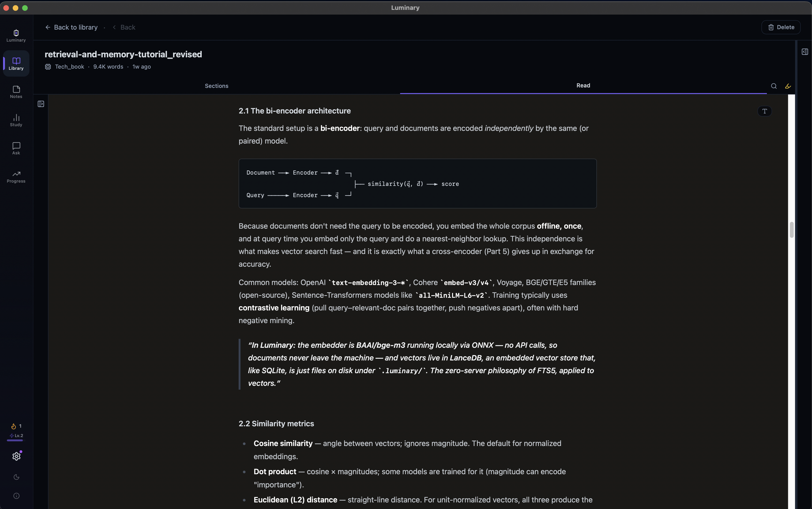Activate the highlighter tool icon
812x509 pixels.
tap(788, 86)
